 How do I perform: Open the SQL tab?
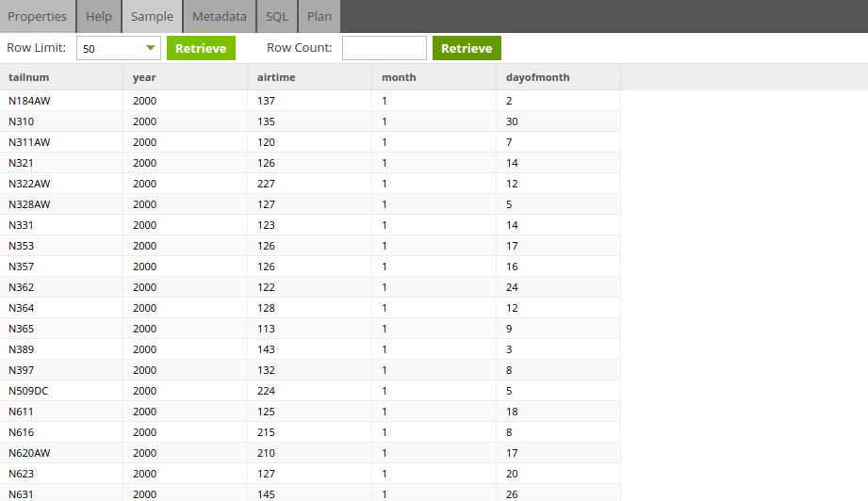pos(277,17)
